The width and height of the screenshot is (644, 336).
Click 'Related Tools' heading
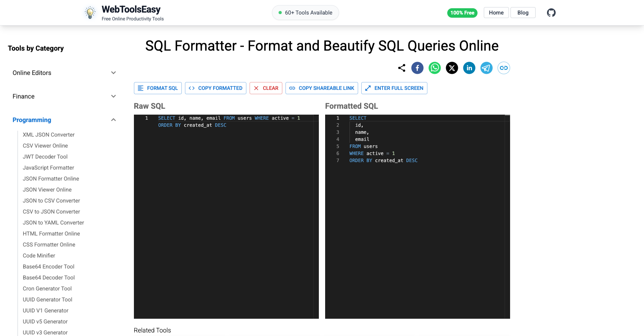click(152, 330)
